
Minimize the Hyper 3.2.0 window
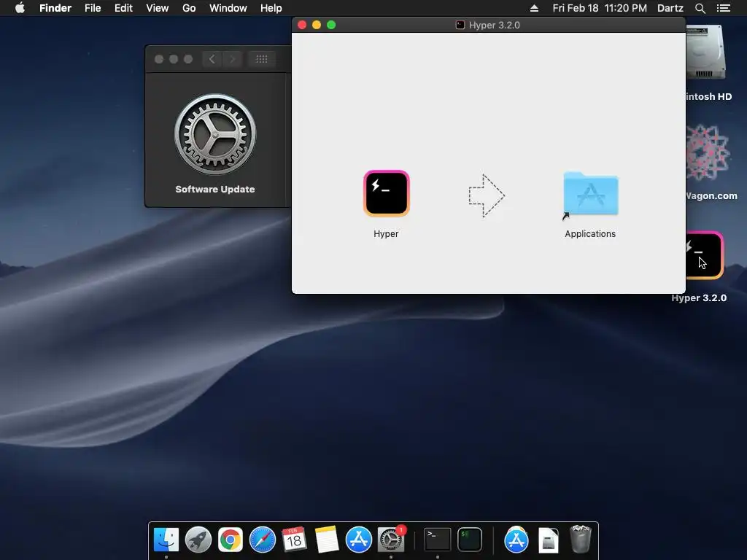(317, 25)
